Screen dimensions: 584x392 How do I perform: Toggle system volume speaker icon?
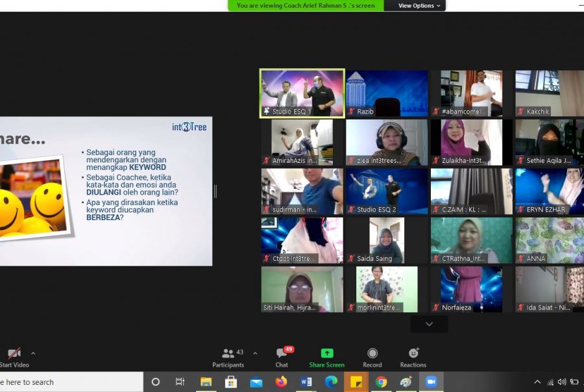[x=561, y=382]
